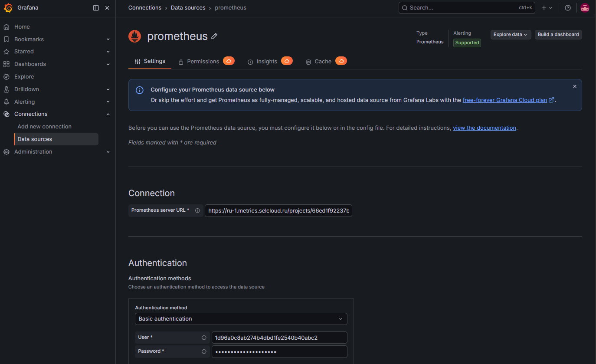Viewport: 596px width, 364px height.
Task: Go to Connections breadcrumb
Action: pyautogui.click(x=145, y=8)
